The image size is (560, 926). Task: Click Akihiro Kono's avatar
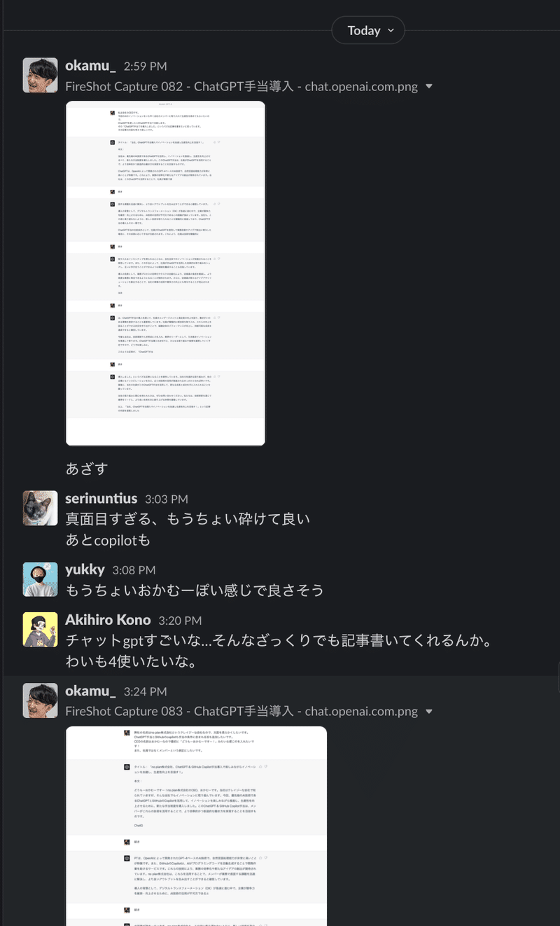[41, 629]
